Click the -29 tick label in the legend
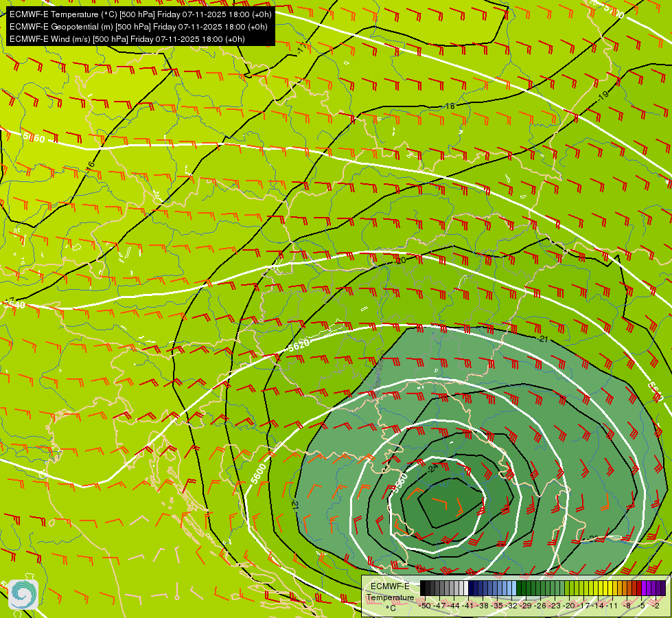672x618 pixels. [x=526, y=606]
